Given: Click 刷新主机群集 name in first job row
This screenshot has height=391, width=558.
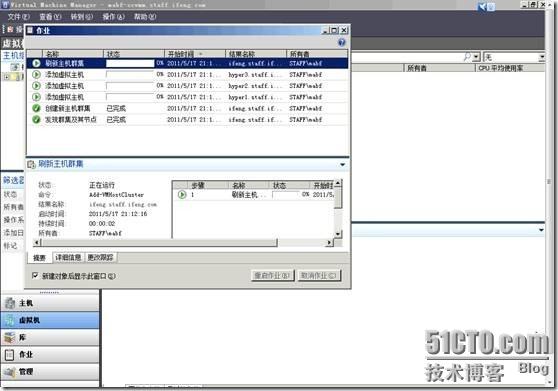Looking at the screenshot, I should 64,63.
